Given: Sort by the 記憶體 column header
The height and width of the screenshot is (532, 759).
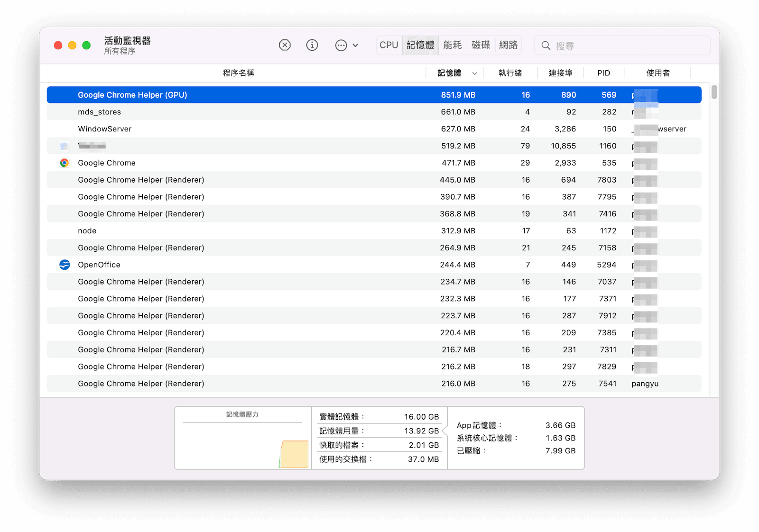Looking at the screenshot, I should tap(449, 73).
